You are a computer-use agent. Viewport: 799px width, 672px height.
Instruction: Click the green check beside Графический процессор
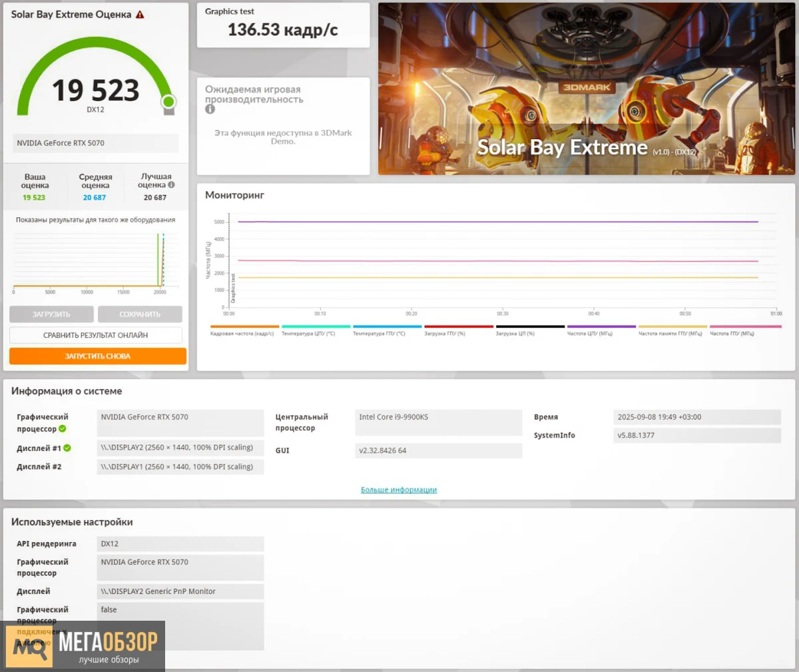[x=63, y=429]
